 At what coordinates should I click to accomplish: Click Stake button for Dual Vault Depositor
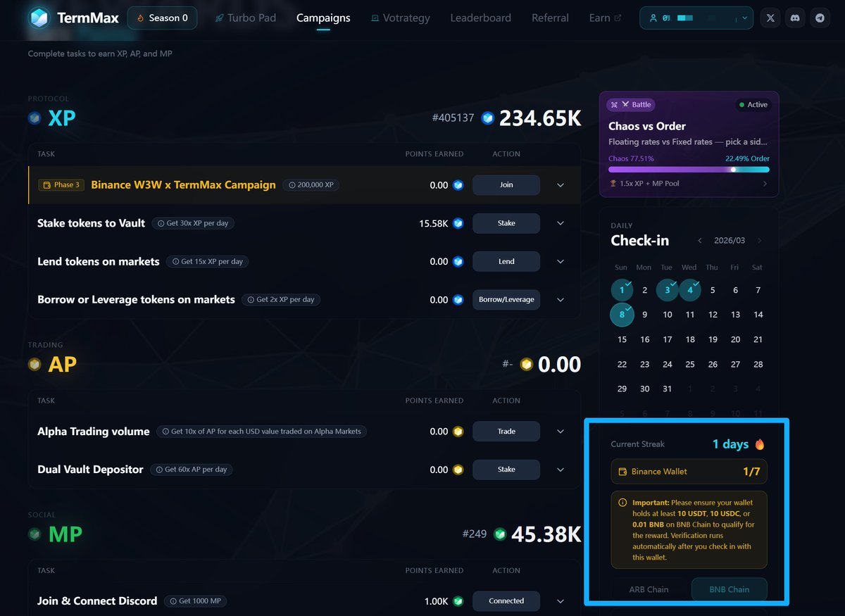[506, 470]
